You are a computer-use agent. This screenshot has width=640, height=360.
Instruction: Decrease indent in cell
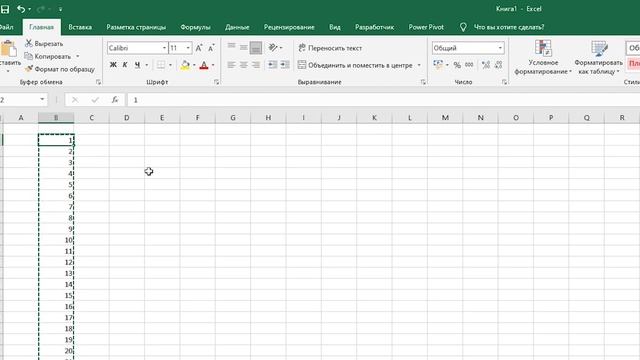[x=272, y=65]
